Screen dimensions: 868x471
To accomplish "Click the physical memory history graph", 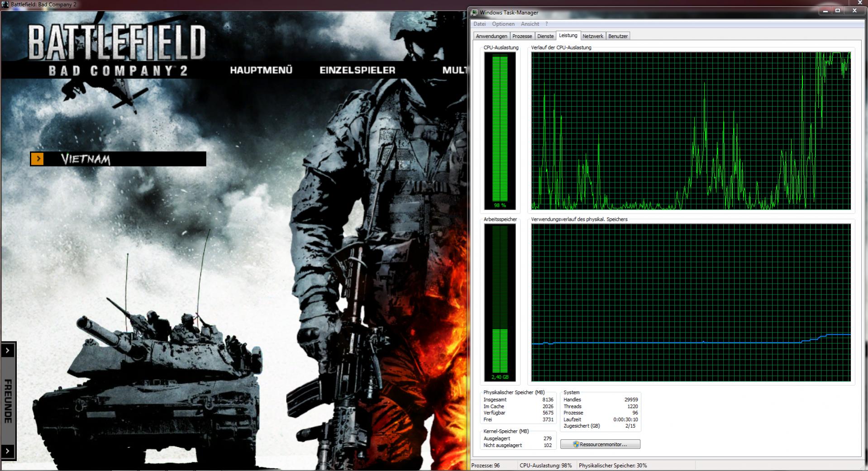I will click(691, 303).
